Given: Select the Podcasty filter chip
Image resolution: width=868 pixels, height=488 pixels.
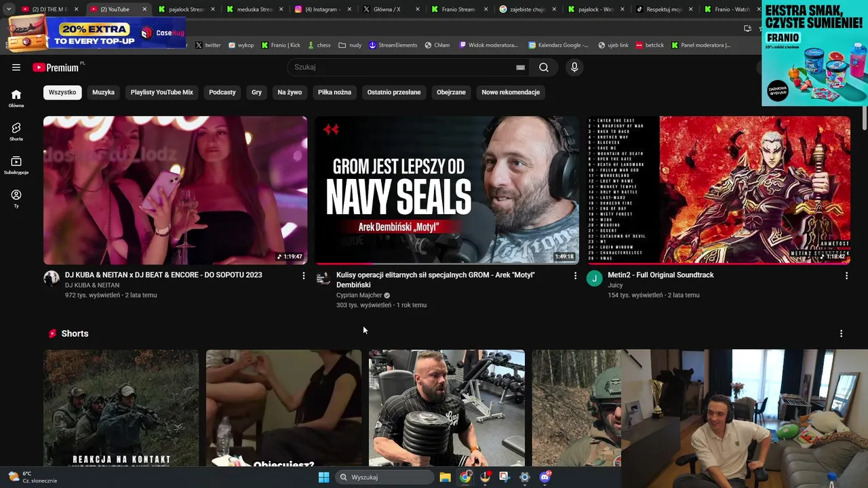Looking at the screenshot, I should click(x=222, y=92).
